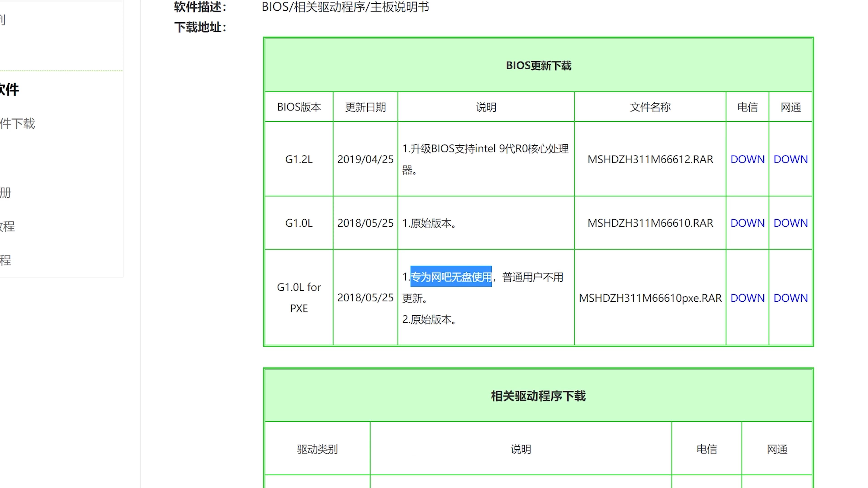Click the filename MSHDZH311M66610pxe.RAR

(x=650, y=298)
